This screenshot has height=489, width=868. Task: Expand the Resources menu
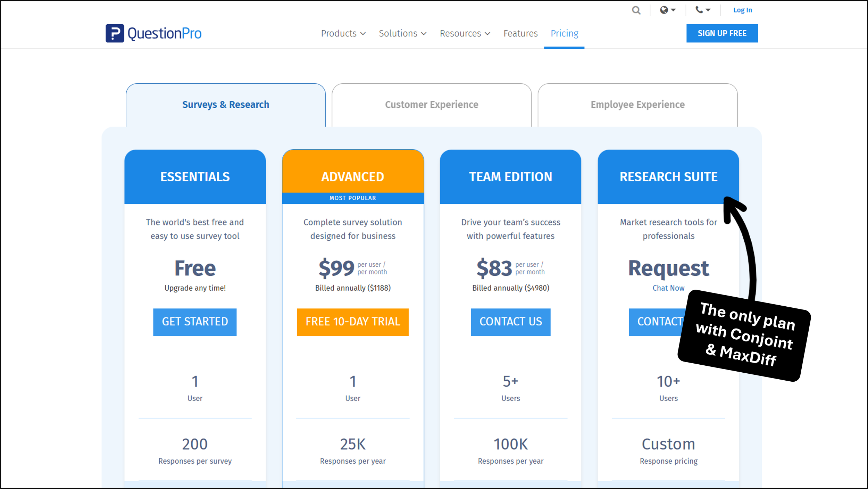[465, 33]
